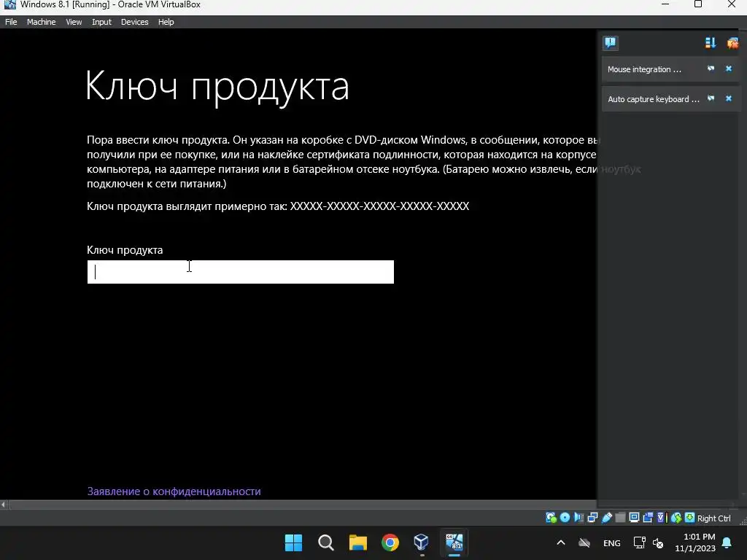Dismiss the Auto capture keyboard notification

click(729, 98)
